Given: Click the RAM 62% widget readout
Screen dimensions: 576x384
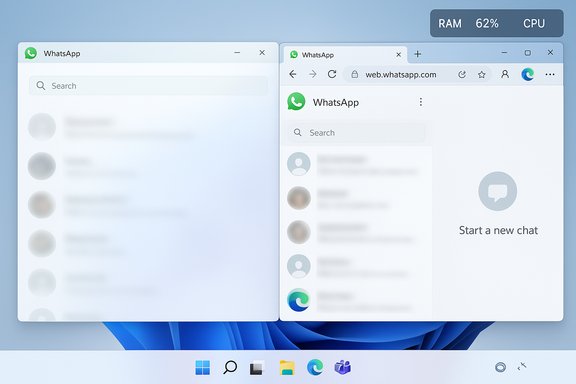Looking at the screenshot, I should [x=468, y=24].
